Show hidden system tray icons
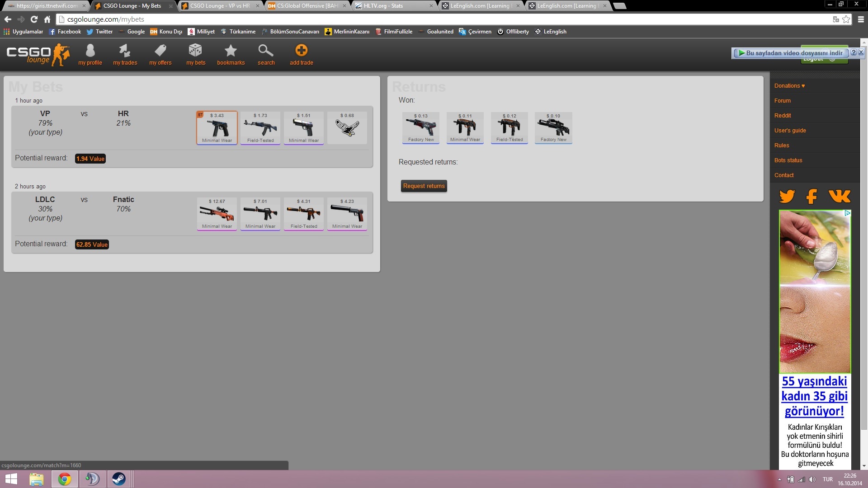Viewport: 868px width, 488px height. [x=779, y=479]
